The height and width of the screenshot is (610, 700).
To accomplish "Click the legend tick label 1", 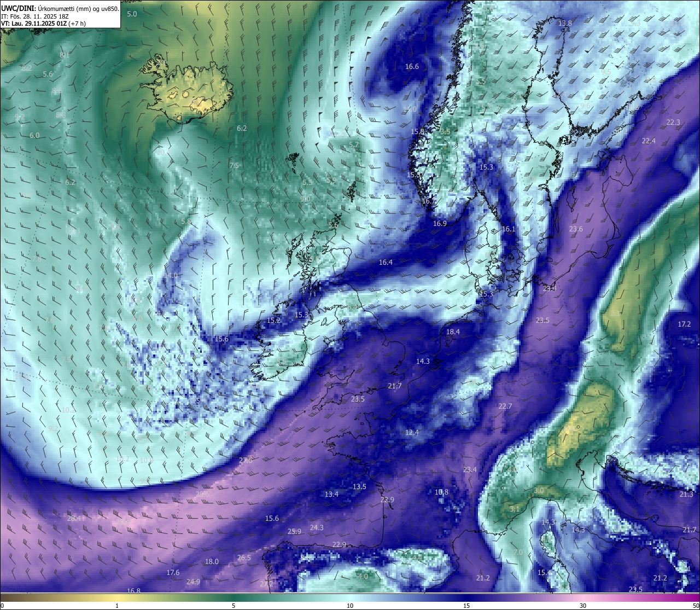I will (x=117, y=606).
